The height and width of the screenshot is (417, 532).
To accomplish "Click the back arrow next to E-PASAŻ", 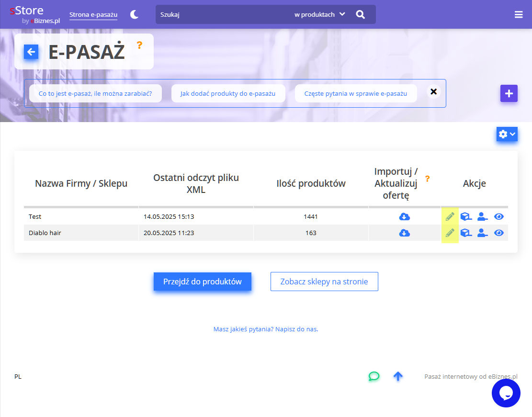I will click(31, 52).
